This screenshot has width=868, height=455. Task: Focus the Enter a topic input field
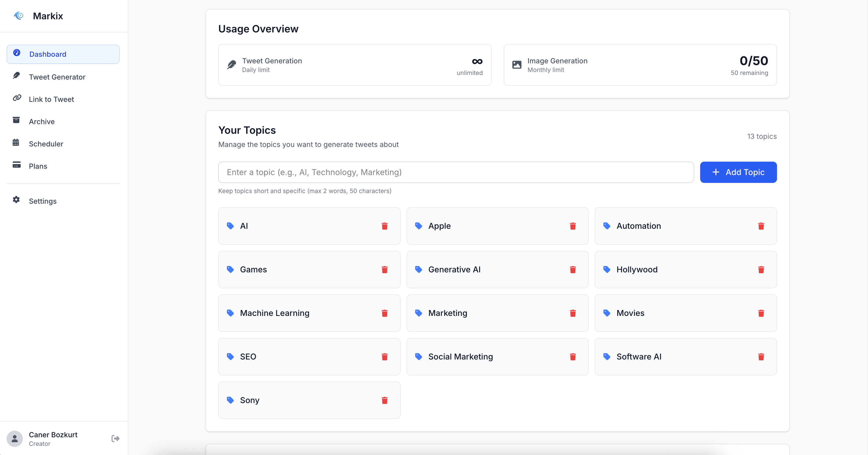[456, 172]
